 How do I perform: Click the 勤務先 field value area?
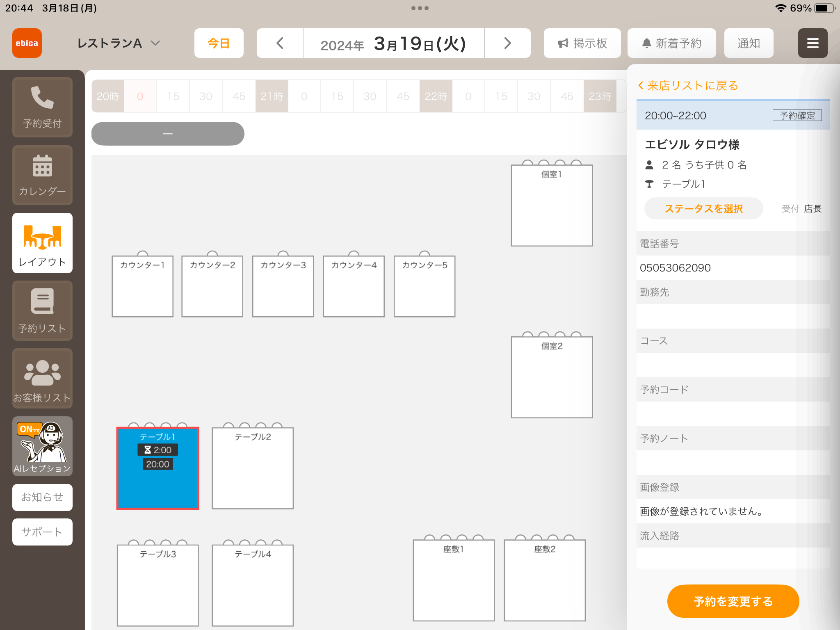coord(733,316)
